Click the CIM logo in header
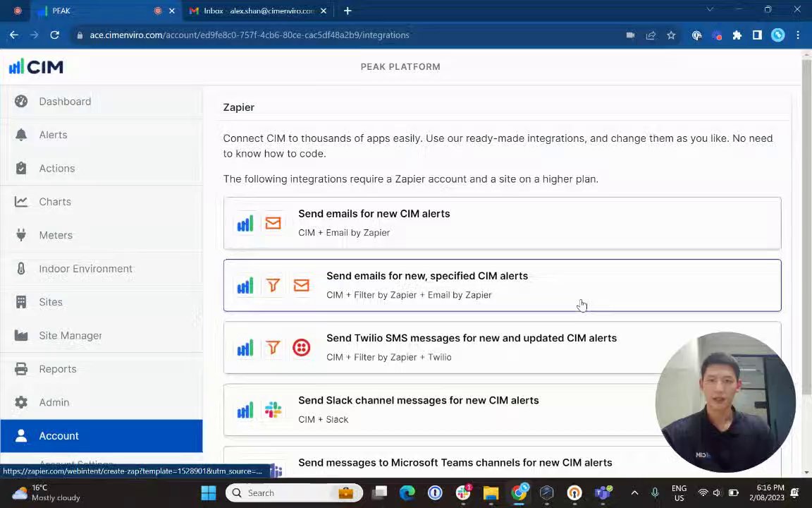This screenshot has height=508, width=812. [x=36, y=67]
